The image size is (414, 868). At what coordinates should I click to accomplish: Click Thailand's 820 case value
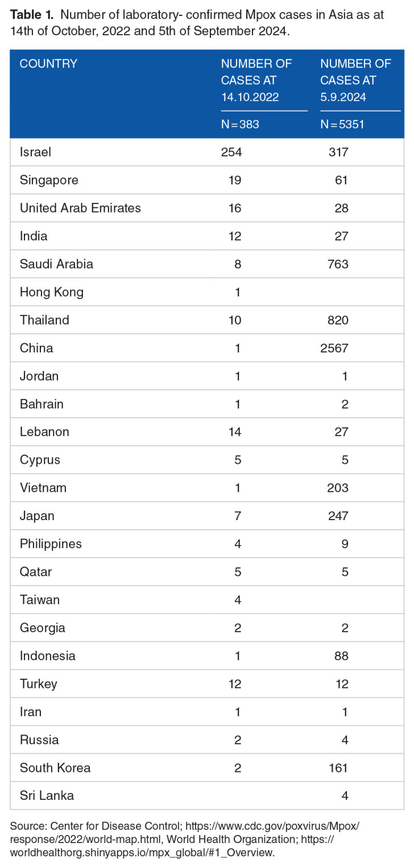(x=338, y=320)
